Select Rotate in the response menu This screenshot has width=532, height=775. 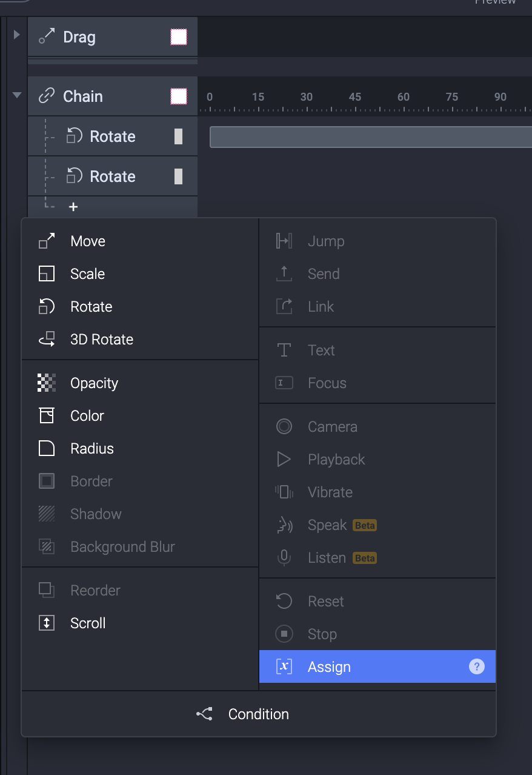coord(91,307)
